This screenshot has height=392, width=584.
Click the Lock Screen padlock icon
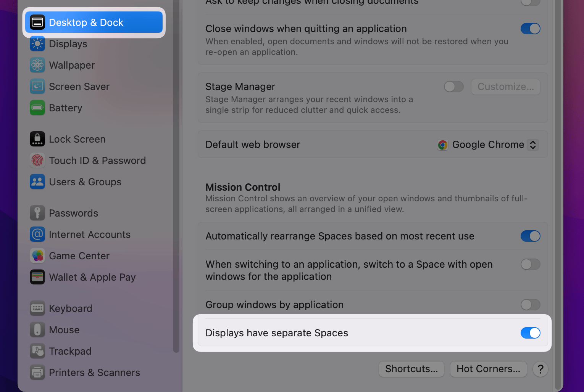point(37,139)
